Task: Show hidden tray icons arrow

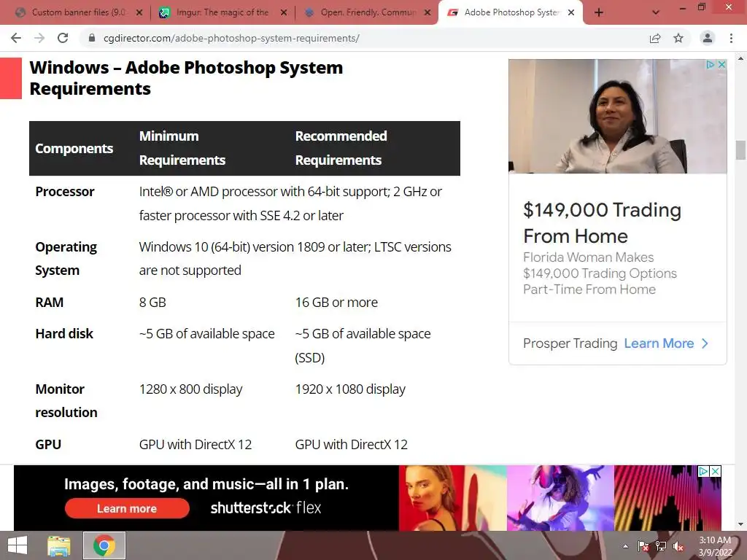Action: [625, 546]
